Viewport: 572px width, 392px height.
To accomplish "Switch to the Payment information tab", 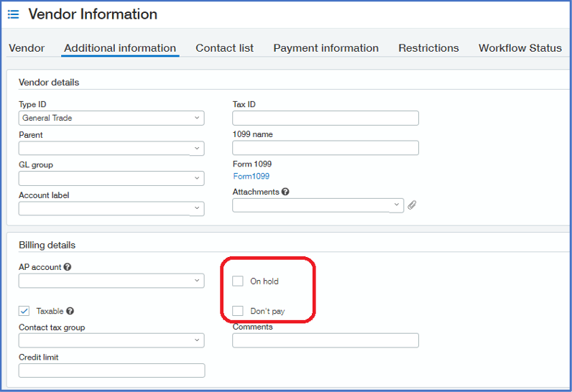I will [x=326, y=48].
